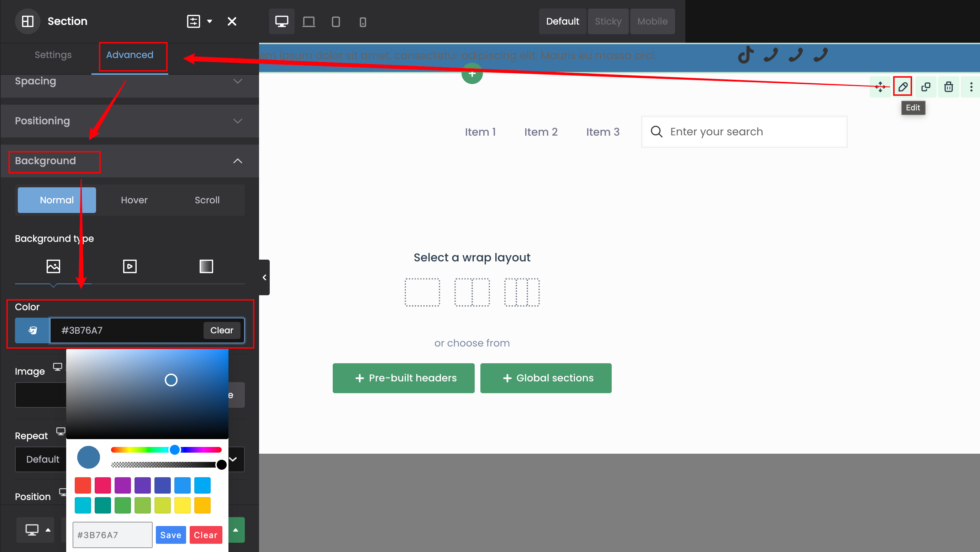Collapse the Background section
Viewport: 980px width, 552px height.
coord(238,160)
